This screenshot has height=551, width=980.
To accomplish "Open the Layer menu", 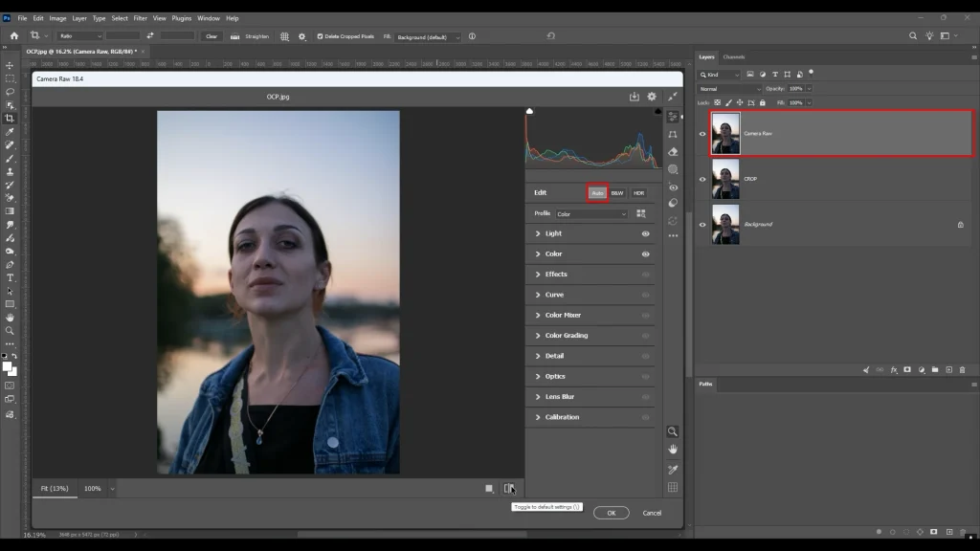I will click(x=79, y=18).
